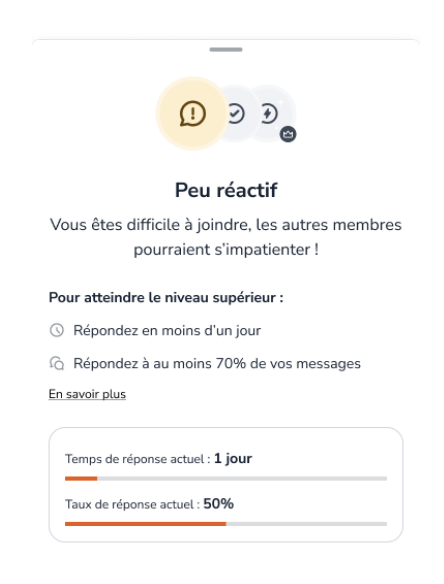Click the response time progress bar

[226, 478]
